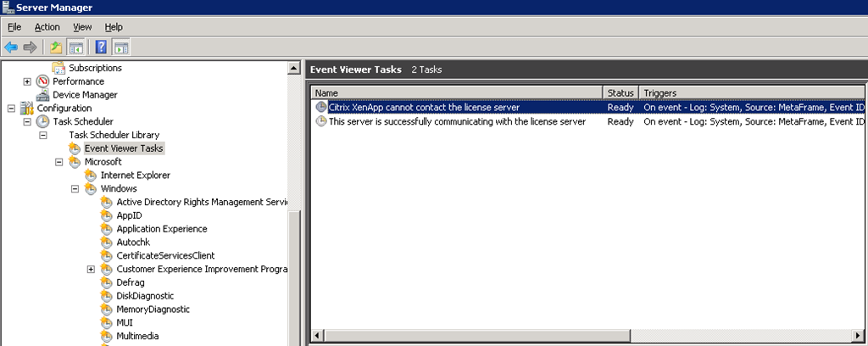Click the Multimedia task folder icon
The height and width of the screenshot is (346, 868).
tap(106, 336)
